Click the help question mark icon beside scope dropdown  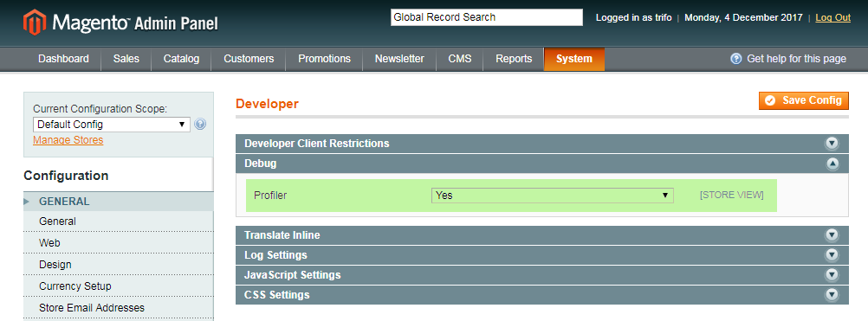[200, 125]
